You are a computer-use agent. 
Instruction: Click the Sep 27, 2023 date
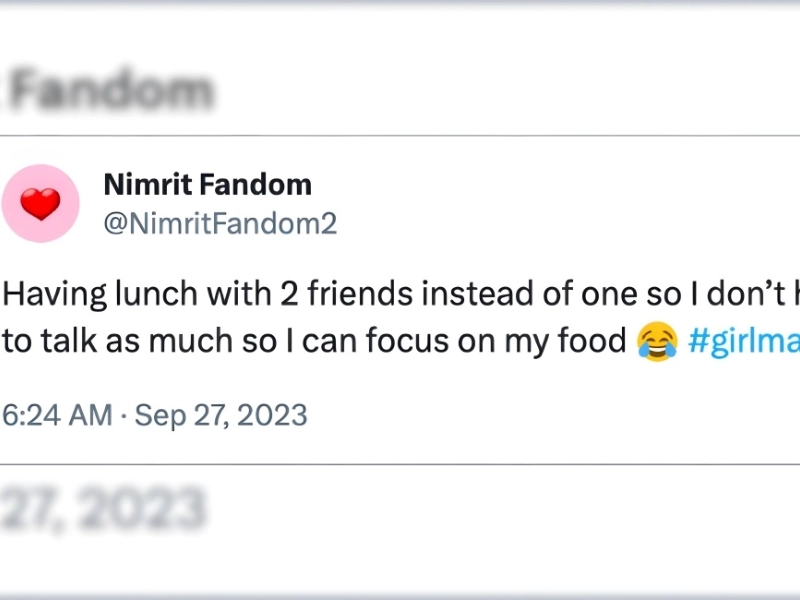tap(221, 414)
